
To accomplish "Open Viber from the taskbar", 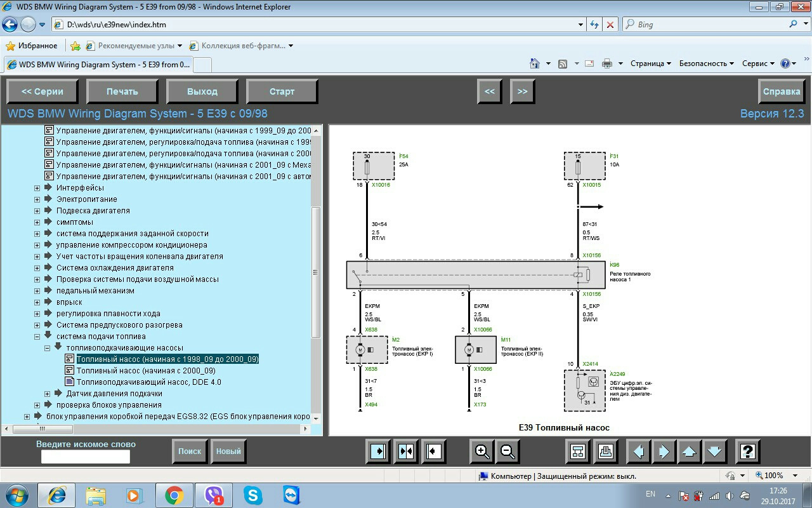I will click(x=214, y=495).
